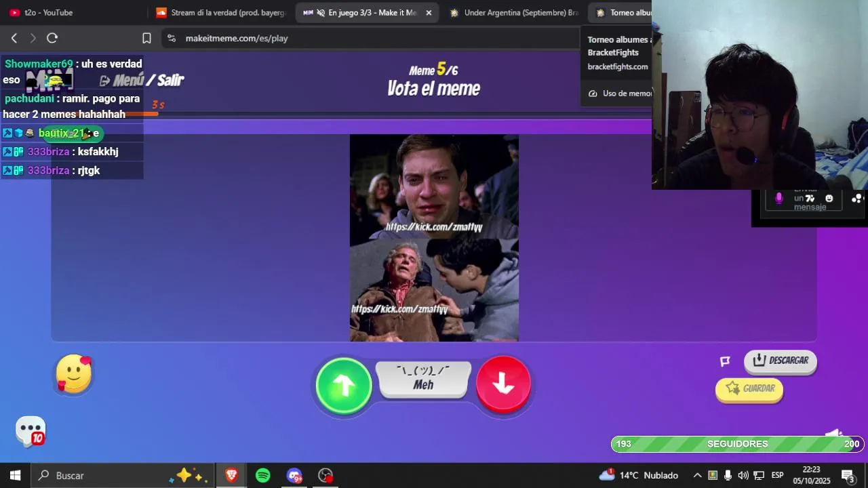868x488 pixels.
Task: Click the purple microphone icon in message box
Action: (x=778, y=198)
